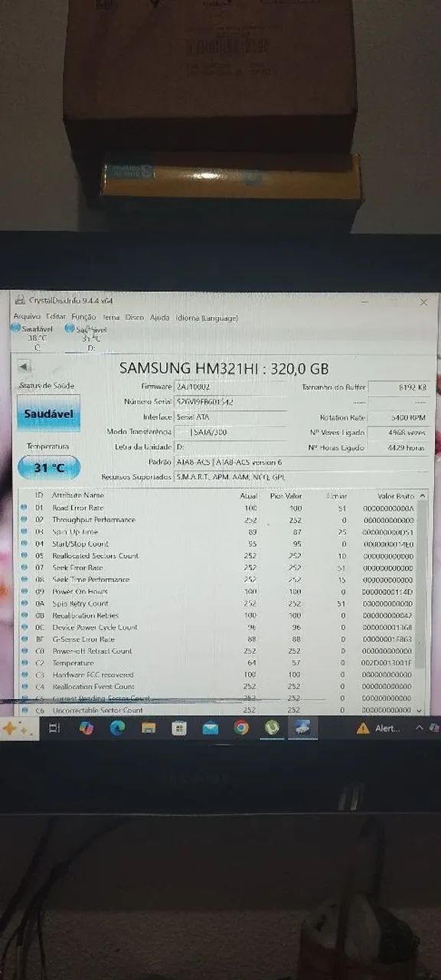Click status circle of Spin Retry Count row

click(23, 603)
